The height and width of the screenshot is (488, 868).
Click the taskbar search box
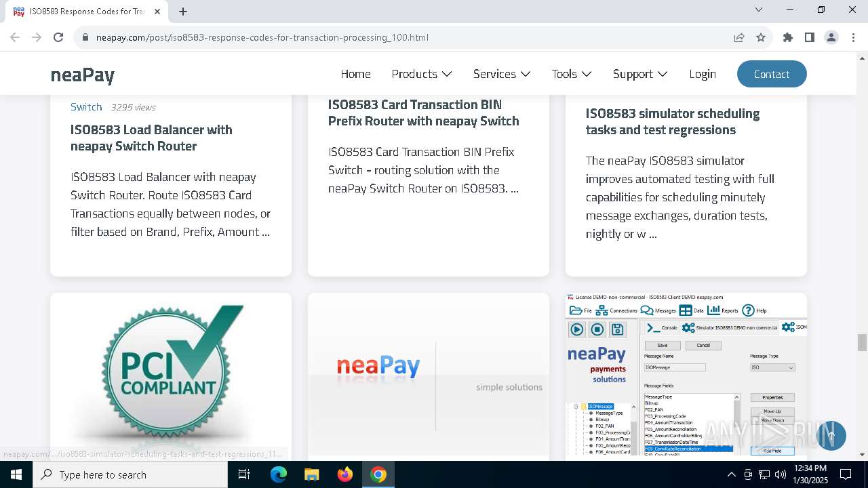[x=130, y=474]
